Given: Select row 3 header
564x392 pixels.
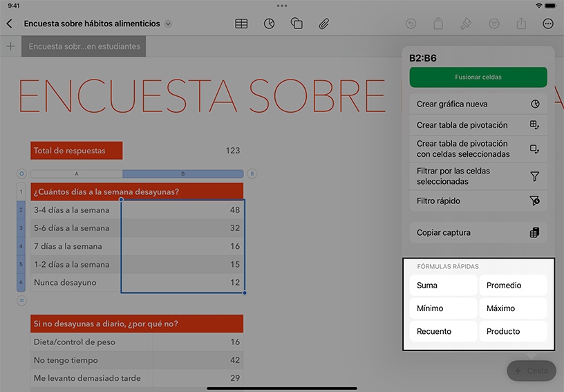Looking at the screenshot, I should coord(21,228).
